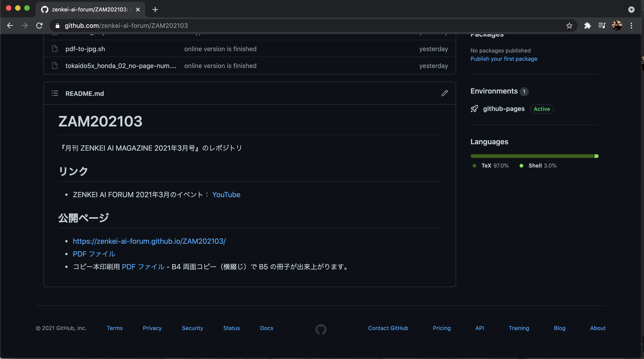Click the TeX portion of language bar
This screenshot has height=359, width=644.
532,156
